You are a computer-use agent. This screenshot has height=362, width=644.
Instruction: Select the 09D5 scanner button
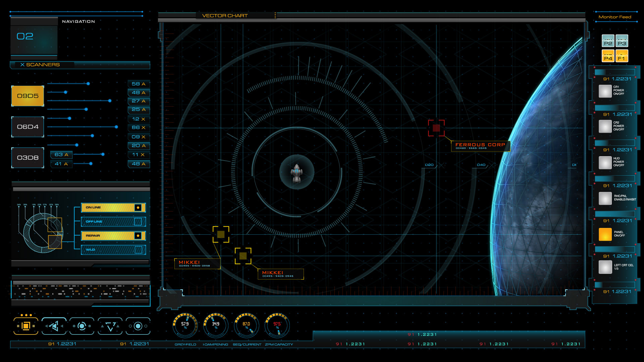point(28,96)
